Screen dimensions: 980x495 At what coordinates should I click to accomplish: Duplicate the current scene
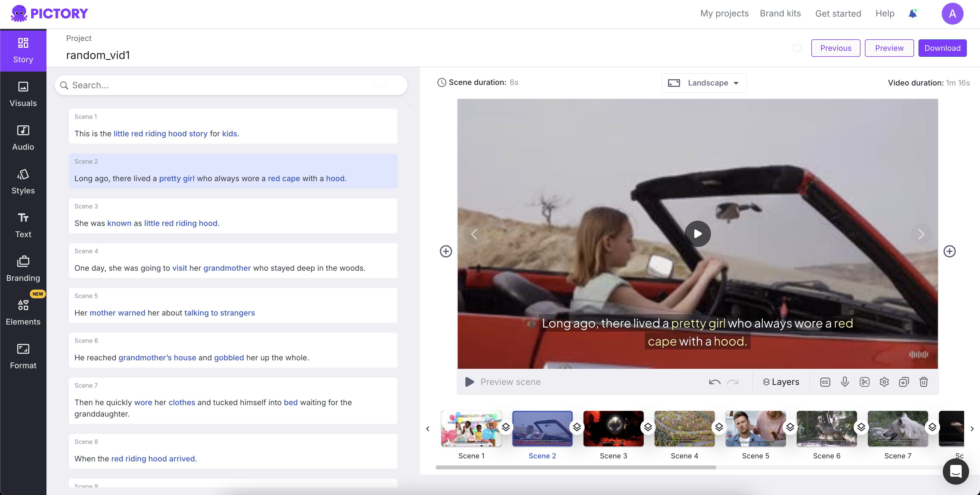[x=904, y=382]
